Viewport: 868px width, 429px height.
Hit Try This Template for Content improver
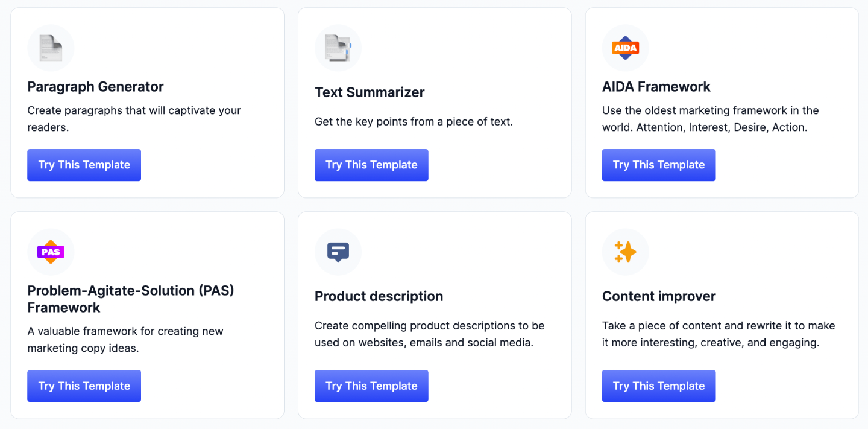(659, 386)
